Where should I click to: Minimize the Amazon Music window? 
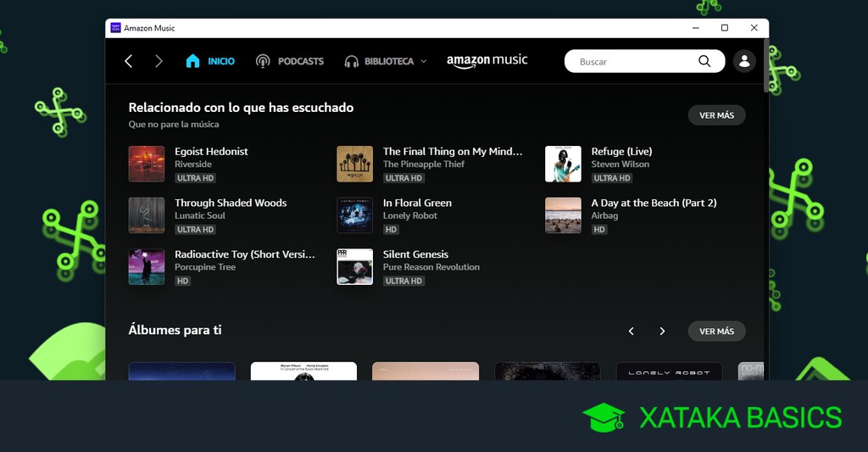coord(696,28)
